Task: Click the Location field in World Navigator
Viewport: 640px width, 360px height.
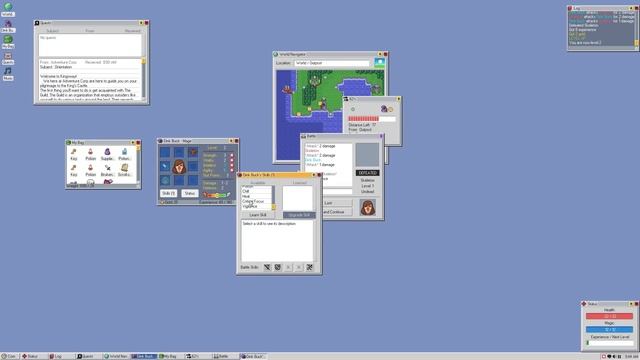Action: point(332,63)
